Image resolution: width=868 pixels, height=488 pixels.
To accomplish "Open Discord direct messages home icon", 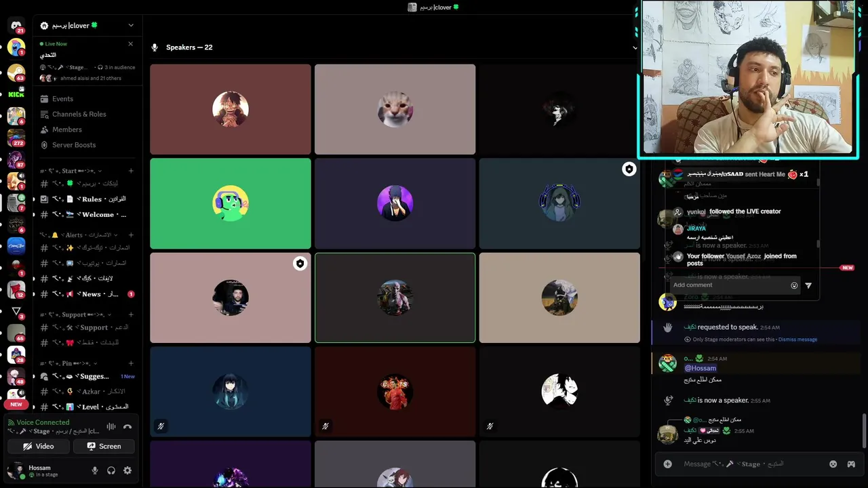I will tap(16, 26).
